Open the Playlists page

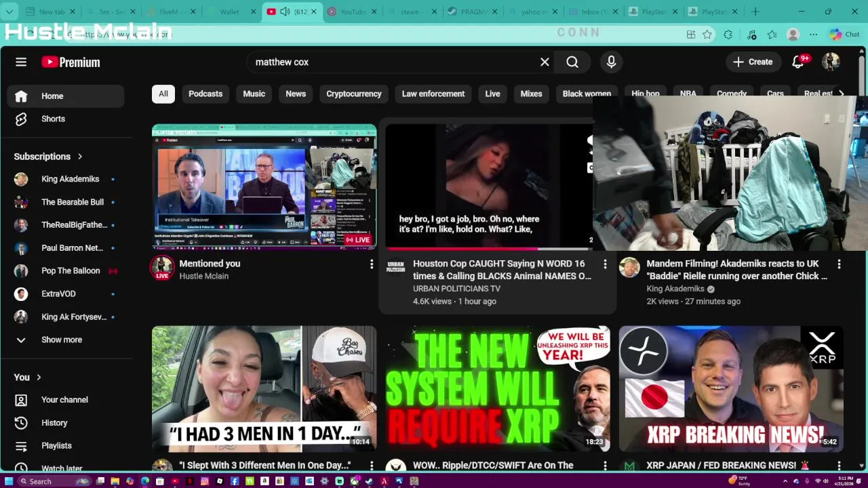pyautogui.click(x=66, y=445)
